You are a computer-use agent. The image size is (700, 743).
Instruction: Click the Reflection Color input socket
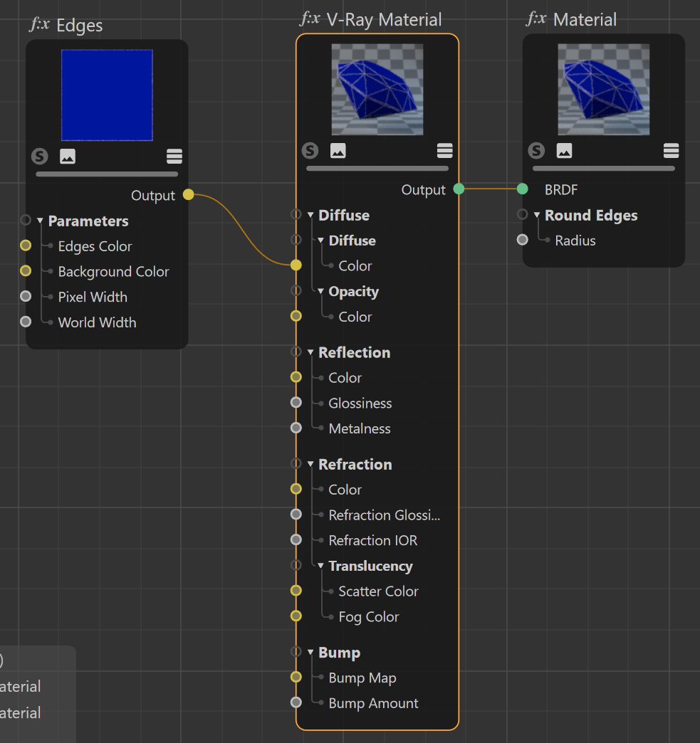point(296,377)
